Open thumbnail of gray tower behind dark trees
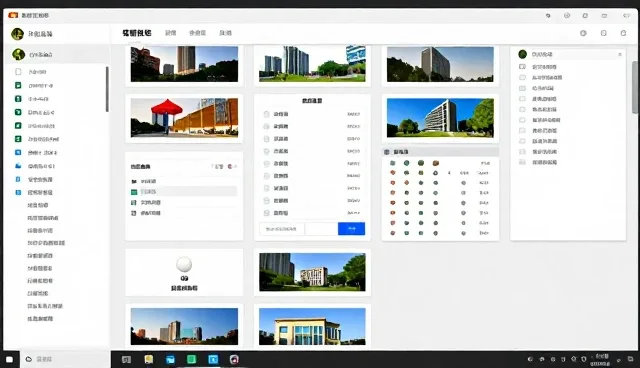The height and width of the screenshot is (368, 640). [x=440, y=64]
